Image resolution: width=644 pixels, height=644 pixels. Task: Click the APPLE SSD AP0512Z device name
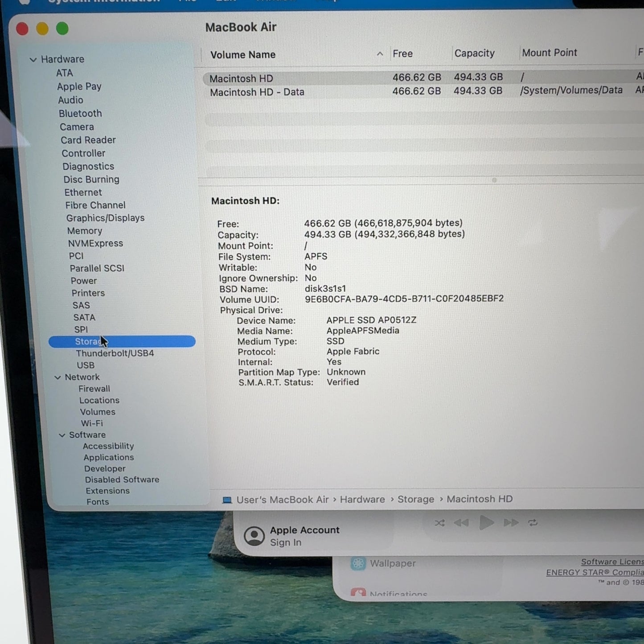[371, 320]
